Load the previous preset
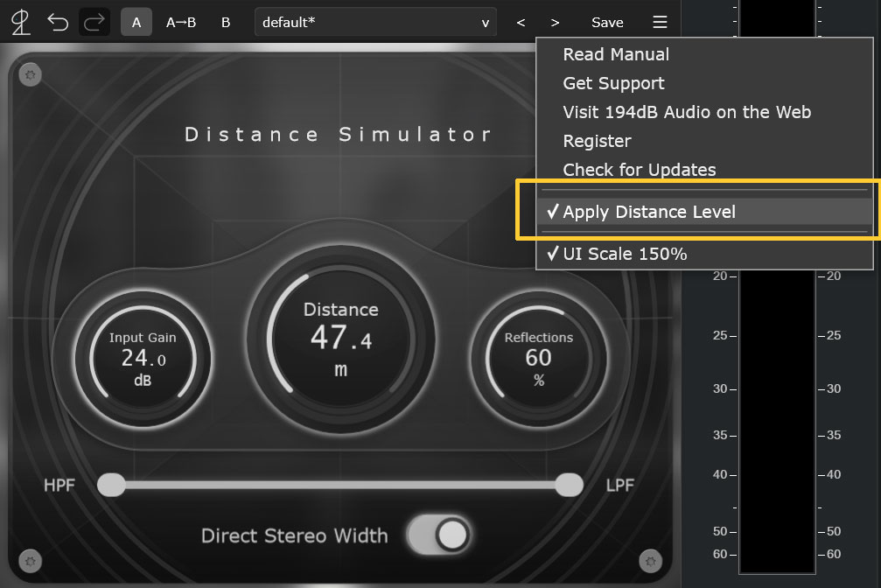 [521, 23]
